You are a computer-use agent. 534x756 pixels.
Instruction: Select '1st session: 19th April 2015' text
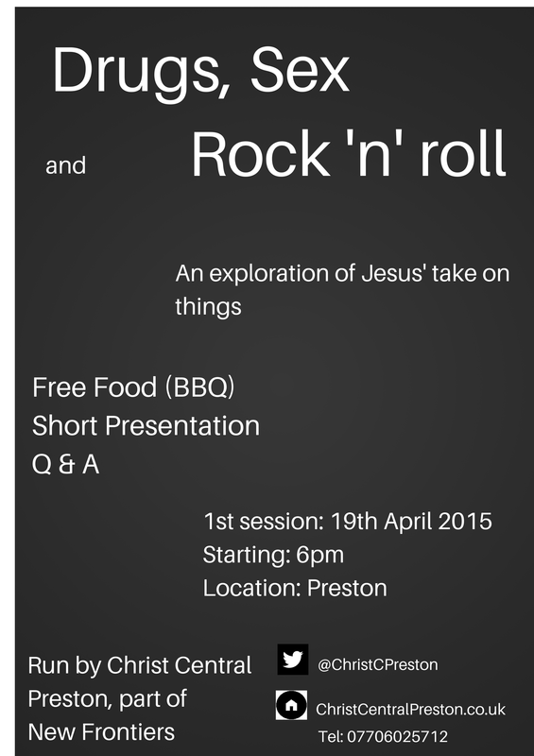click(348, 522)
